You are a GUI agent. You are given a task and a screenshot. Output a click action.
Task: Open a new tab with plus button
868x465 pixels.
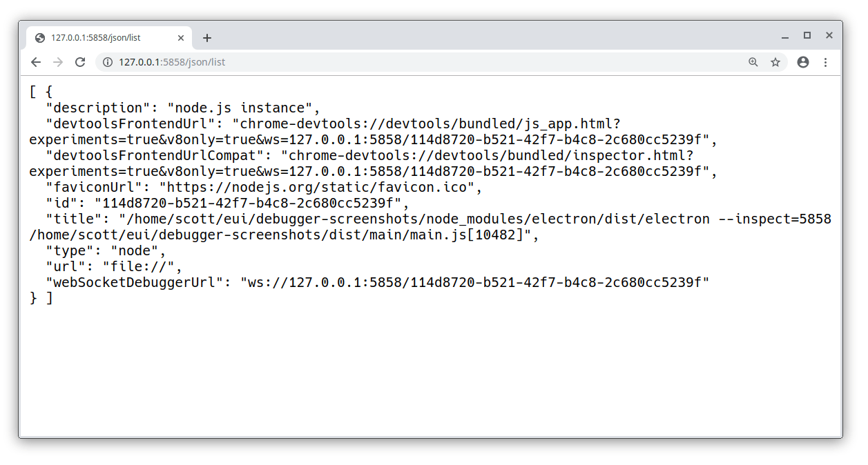(x=207, y=38)
